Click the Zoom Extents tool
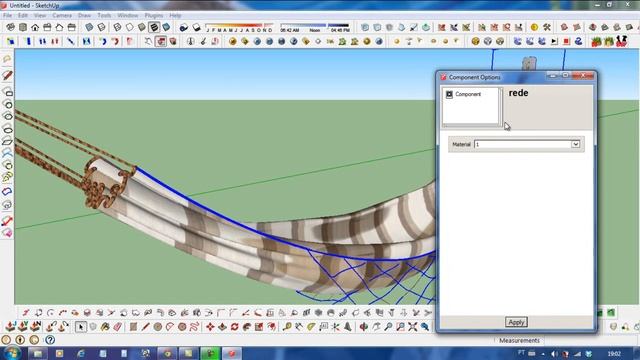Viewport: 640px width, 360px height. tap(413, 327)
